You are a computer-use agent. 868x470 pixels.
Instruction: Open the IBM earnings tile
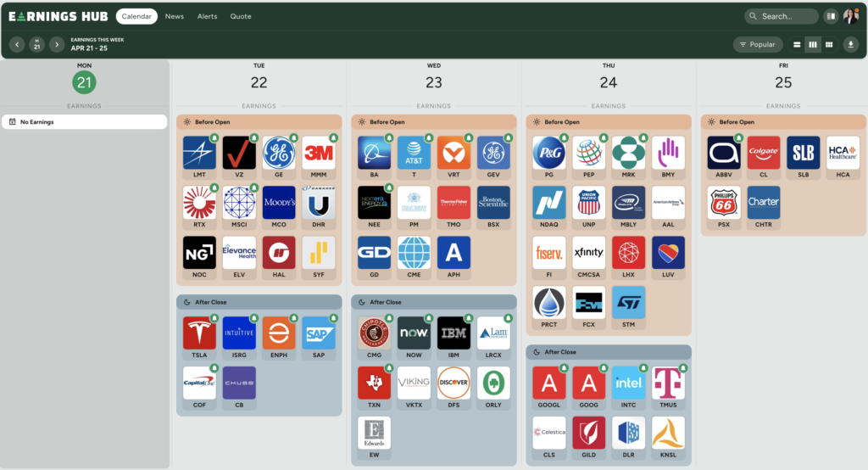point(453,339)
